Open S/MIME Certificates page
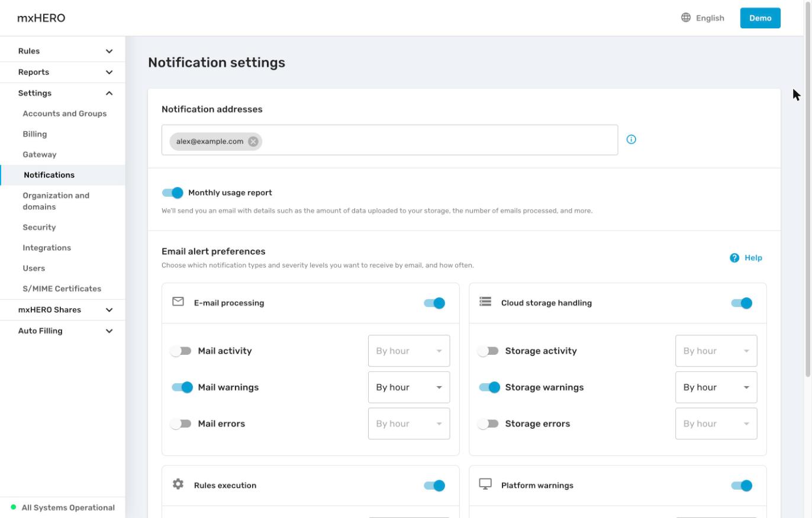 [x=62, y=289]
